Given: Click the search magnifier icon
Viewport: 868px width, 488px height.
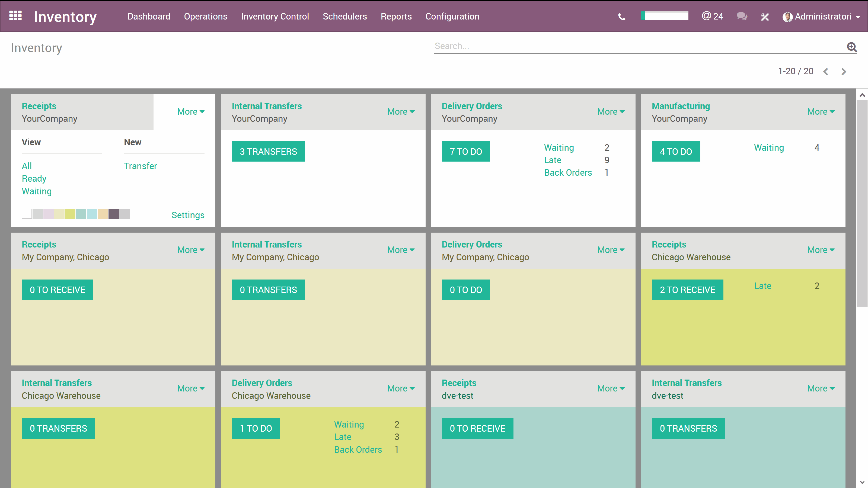Looking at the screenshot, I should [852, 47].
